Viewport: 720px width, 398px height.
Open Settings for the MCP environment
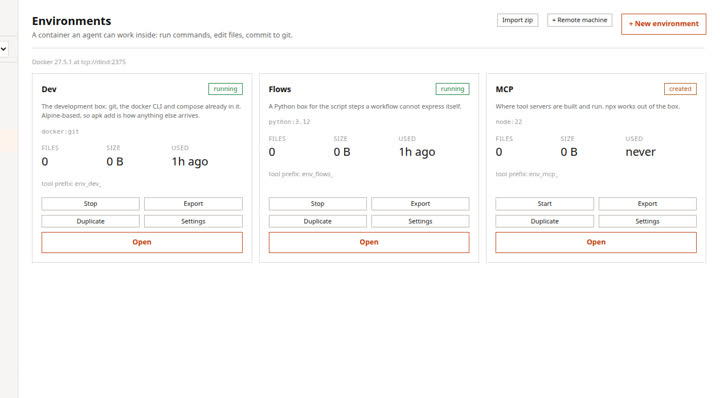tap(647, 221)
